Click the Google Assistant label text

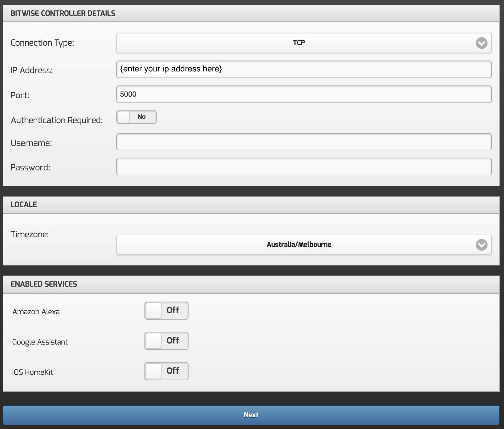[40, 342]
